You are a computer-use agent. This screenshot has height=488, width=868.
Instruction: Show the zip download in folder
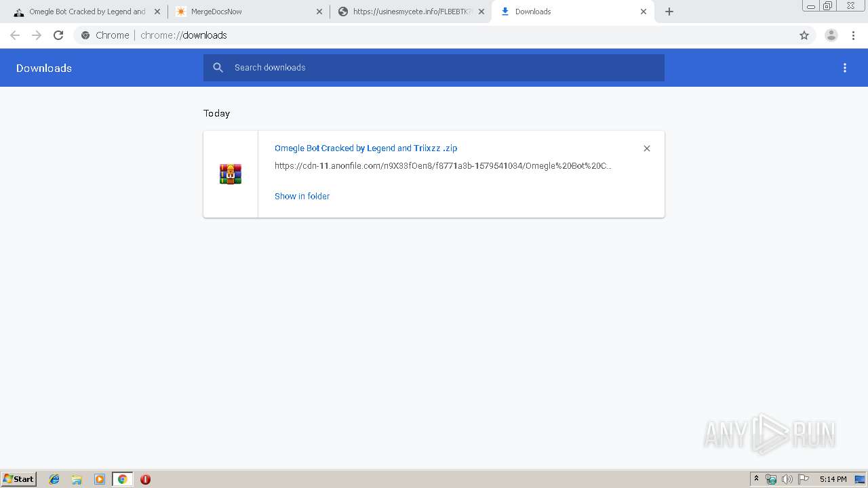[x=302, y=197]
